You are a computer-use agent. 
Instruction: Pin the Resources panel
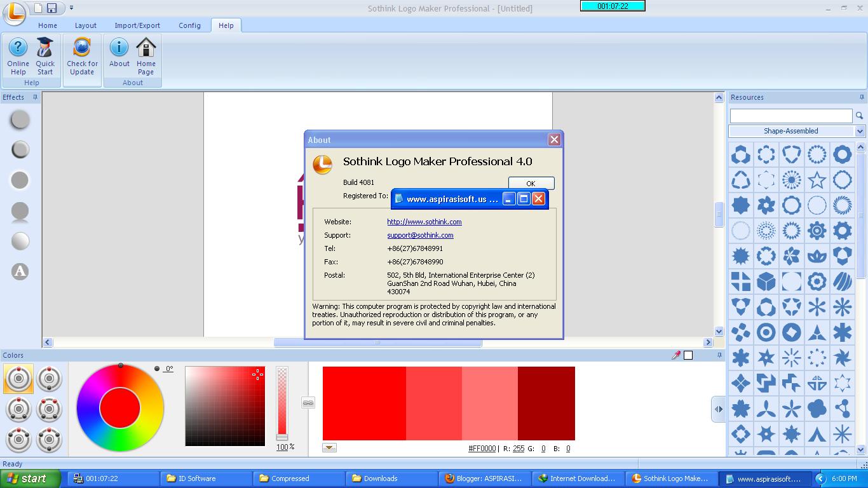tap(861, 97)
